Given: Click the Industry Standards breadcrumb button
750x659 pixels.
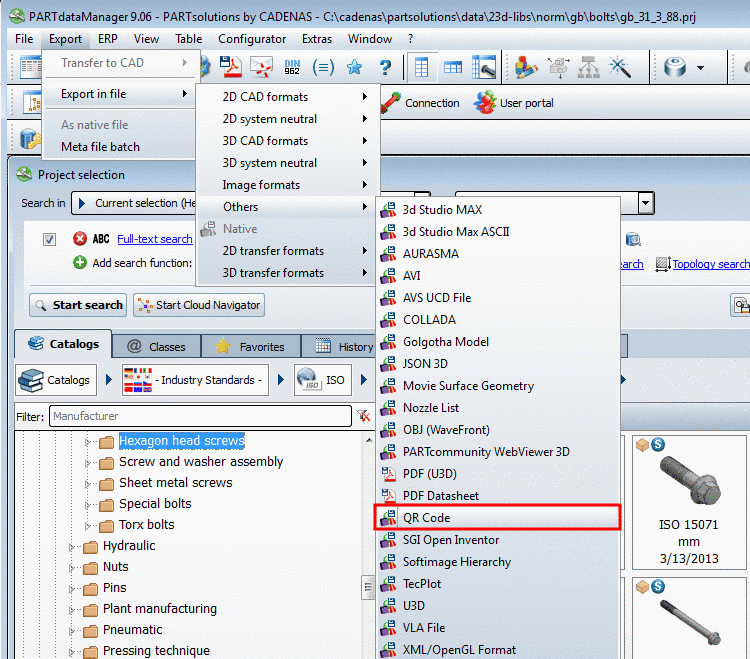Looking at the screenshot, I should coord(195,380).
